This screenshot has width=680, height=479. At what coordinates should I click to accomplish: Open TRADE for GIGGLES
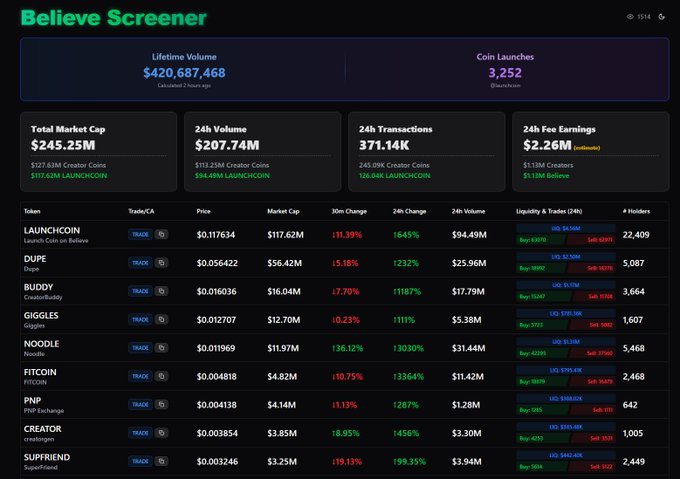tap(140, 319)
